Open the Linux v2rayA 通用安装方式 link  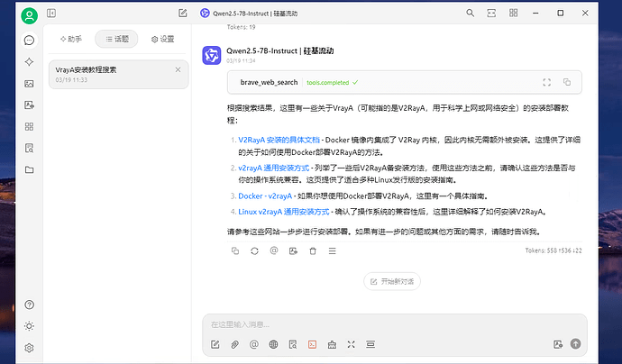[284, 212]
